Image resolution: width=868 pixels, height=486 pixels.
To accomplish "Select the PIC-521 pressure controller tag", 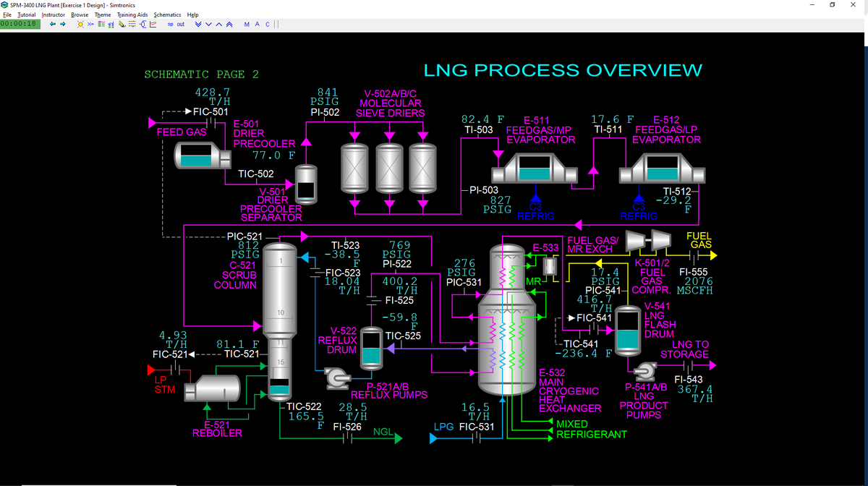I will [245, 236].
